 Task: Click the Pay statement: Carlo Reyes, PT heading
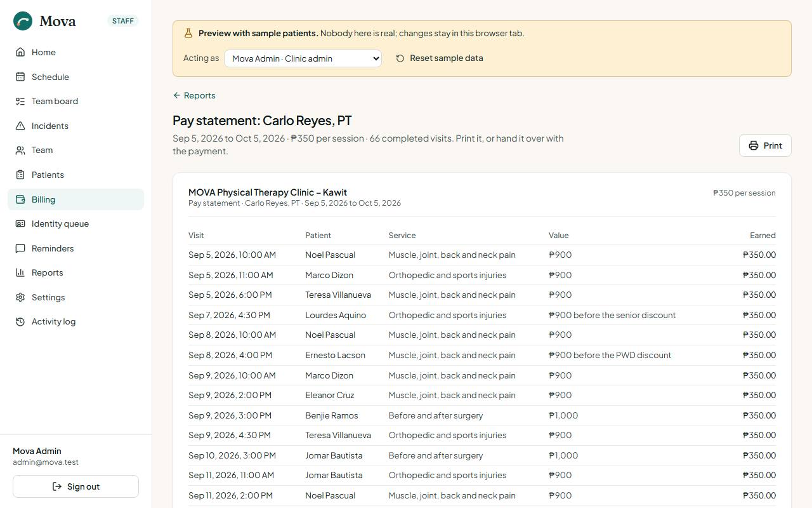coord(262,121)
